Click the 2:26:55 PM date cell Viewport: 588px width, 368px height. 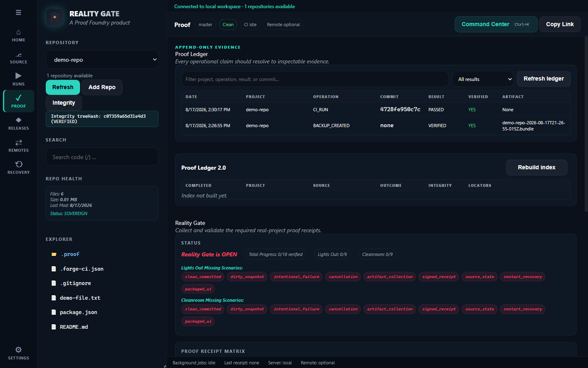[x=208, y=126]
